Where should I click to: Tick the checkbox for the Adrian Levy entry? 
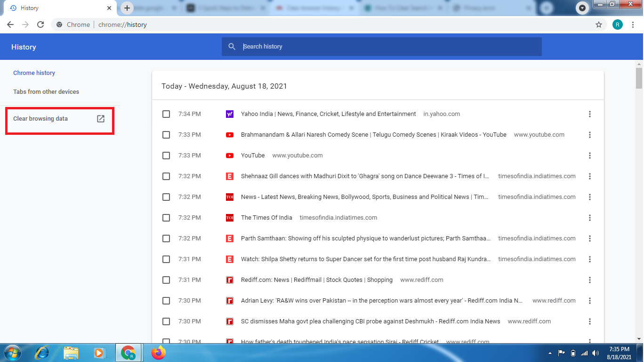pos(166,301)
